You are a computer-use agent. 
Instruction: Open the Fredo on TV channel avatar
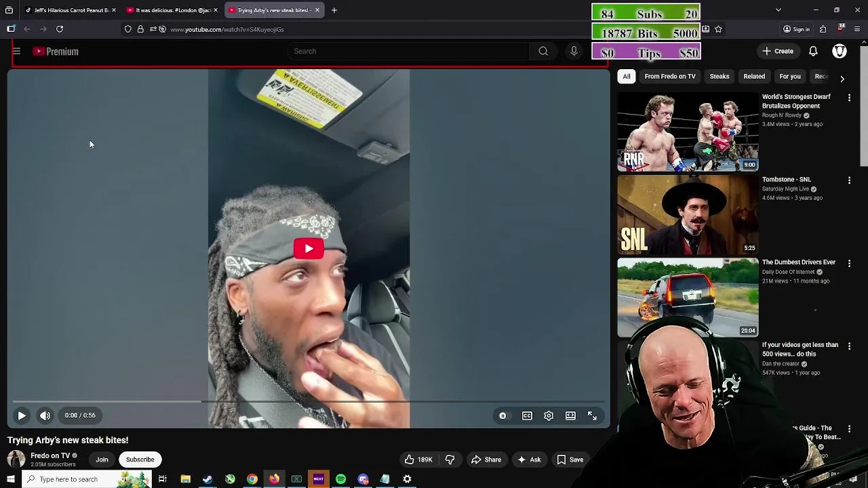[x=16, y=460]
